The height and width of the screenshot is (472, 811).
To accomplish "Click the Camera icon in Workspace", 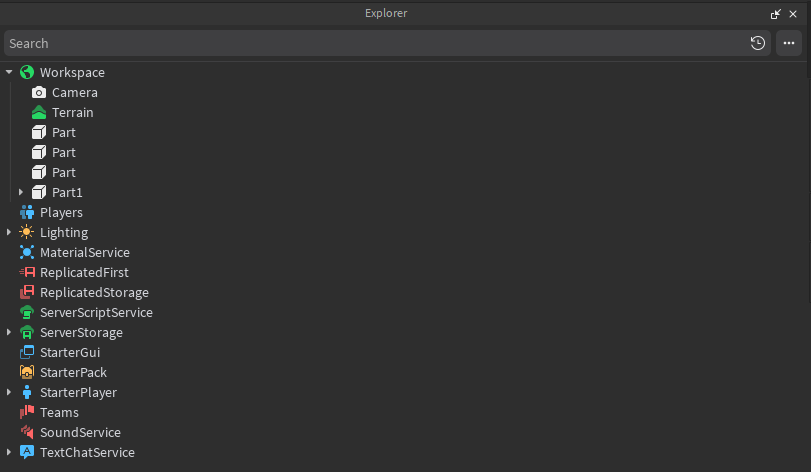I will pyautogui.click(x=39, y=93).
